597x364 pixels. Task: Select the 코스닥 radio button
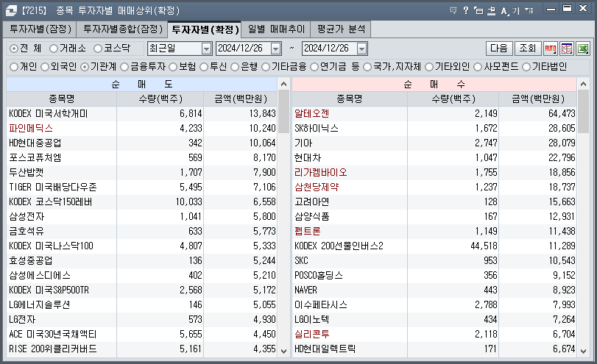click(98, 49)
